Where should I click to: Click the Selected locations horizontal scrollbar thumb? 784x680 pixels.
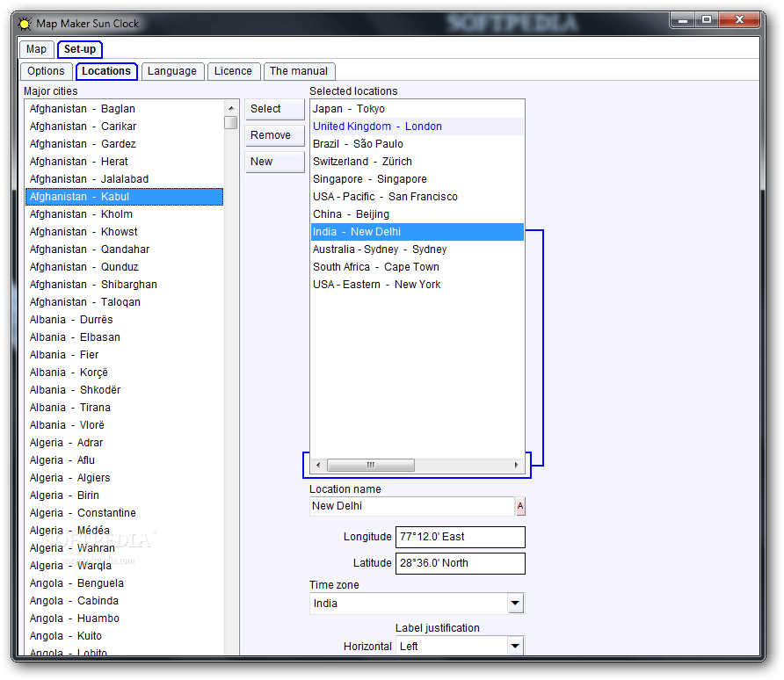tap(371, 465)
